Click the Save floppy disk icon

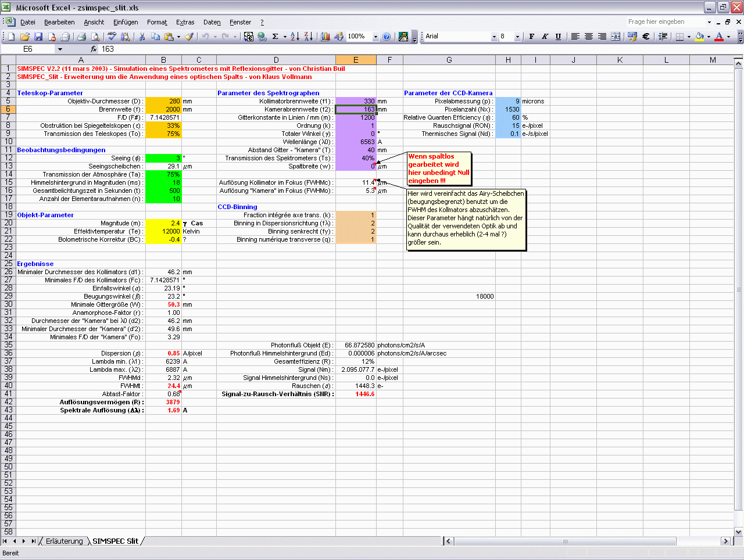pyautogui.click(x=38, y=37)
